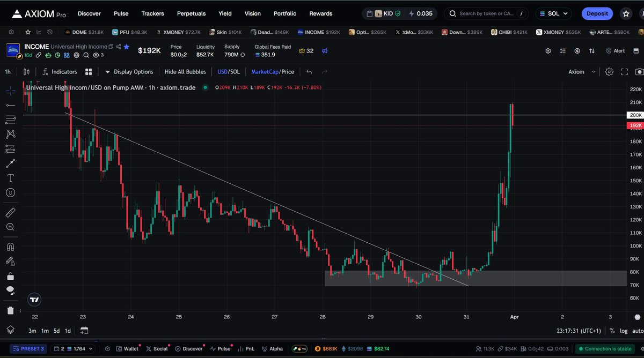
Task: Open PnL panel in bottom bar
Action: [x=245, y=348]
